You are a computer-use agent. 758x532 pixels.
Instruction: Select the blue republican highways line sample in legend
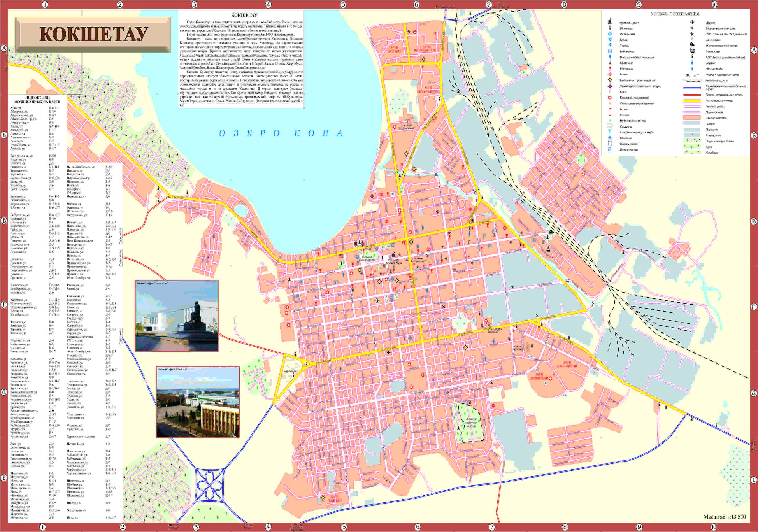pos(692,88)
